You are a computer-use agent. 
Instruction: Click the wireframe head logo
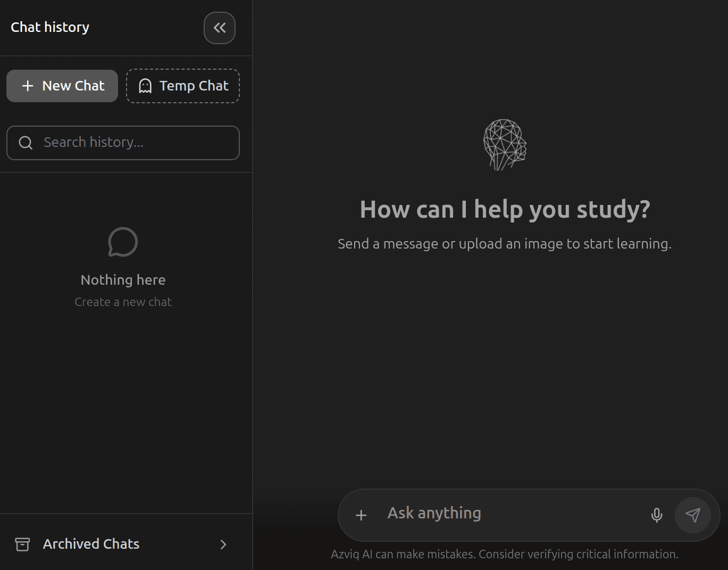(x=505, y=145)
